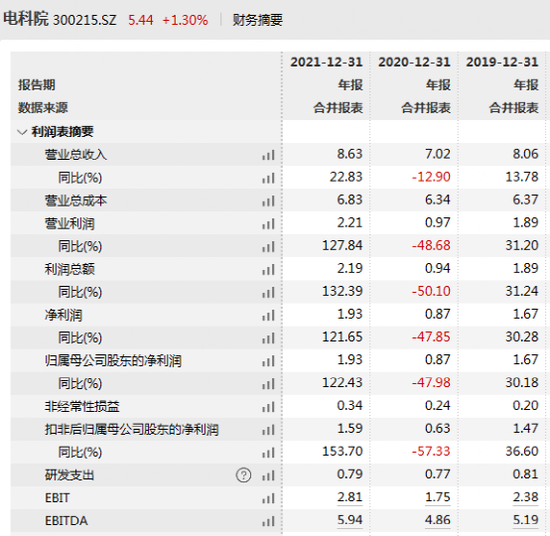Select the 净利润 row label

click(x=63, y=315)
